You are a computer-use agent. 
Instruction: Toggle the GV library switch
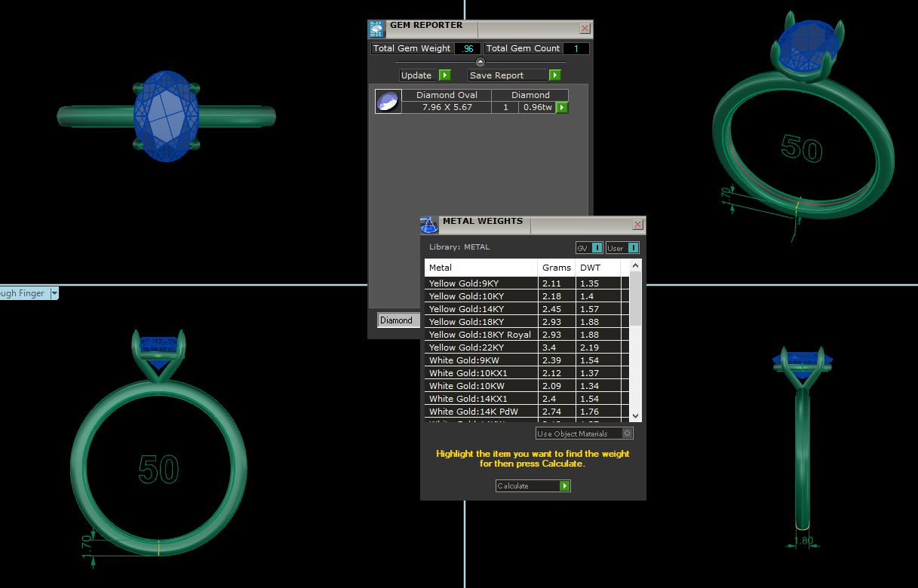click(597, 248)
